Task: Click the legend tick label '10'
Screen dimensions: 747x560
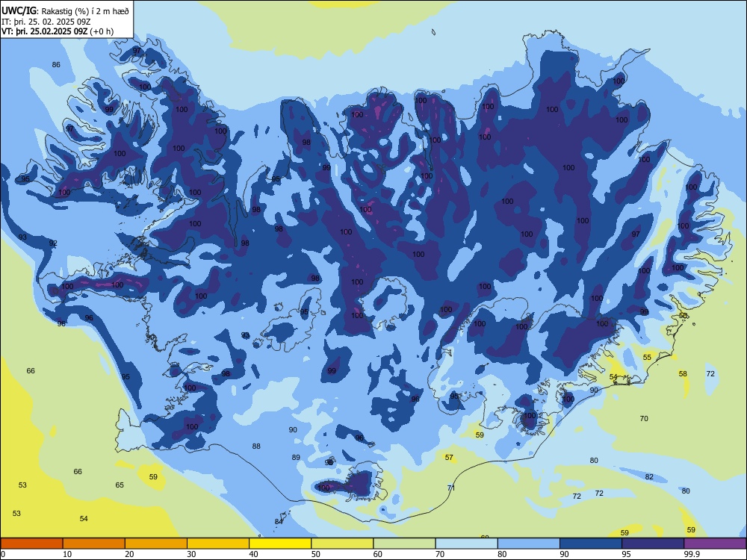Action: (67, 554)
